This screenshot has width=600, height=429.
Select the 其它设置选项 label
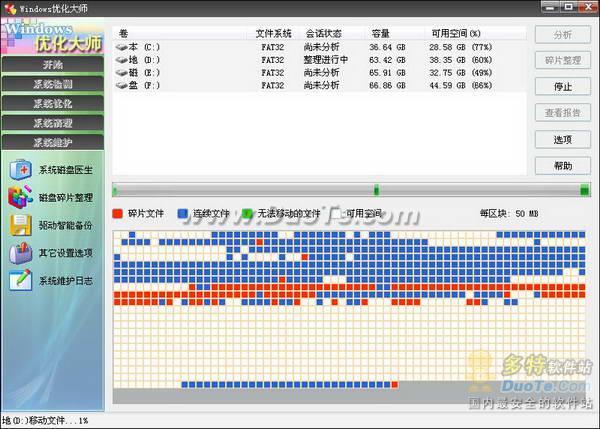pos(66,253)
